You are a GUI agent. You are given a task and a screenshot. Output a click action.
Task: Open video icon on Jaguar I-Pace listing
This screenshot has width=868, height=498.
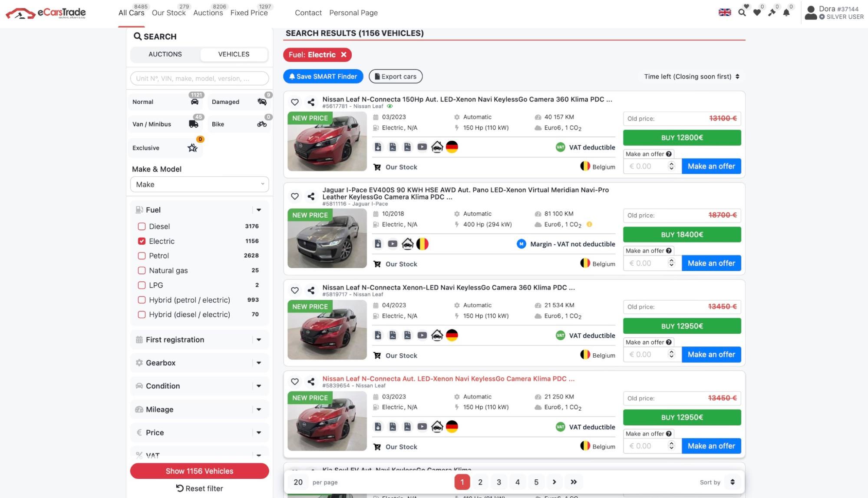point(393,244)
